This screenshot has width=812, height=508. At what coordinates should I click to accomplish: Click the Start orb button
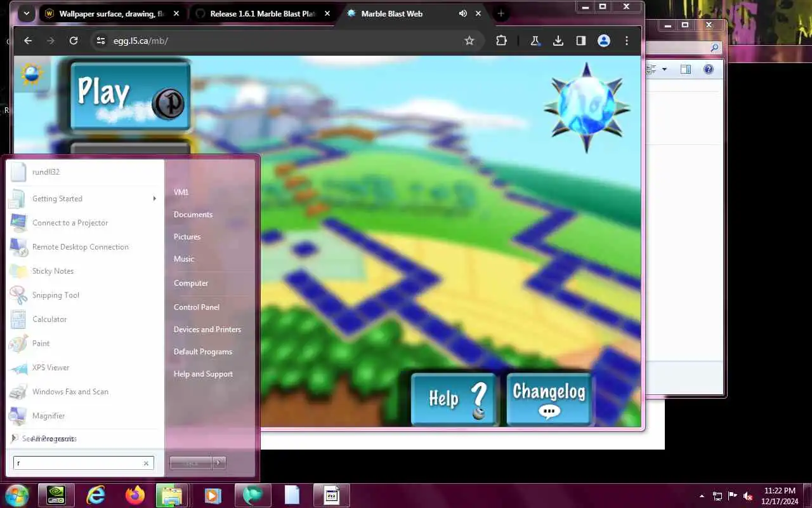pos(16,495)
